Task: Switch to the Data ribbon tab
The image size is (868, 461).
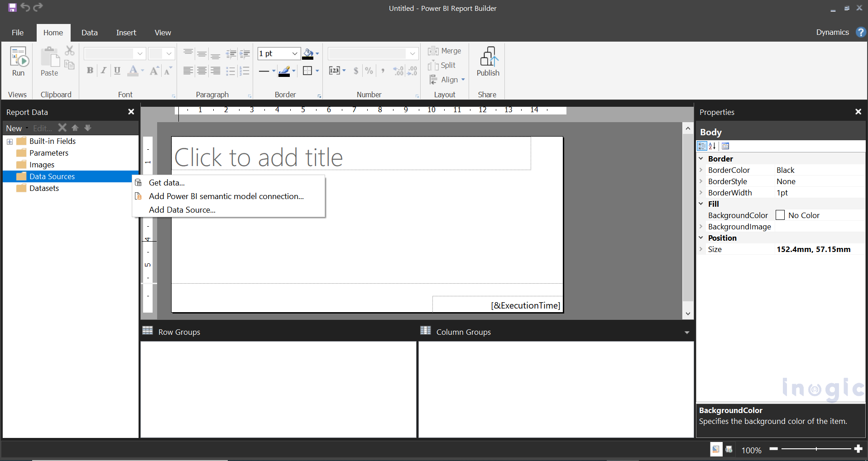Action: [90, 33]
